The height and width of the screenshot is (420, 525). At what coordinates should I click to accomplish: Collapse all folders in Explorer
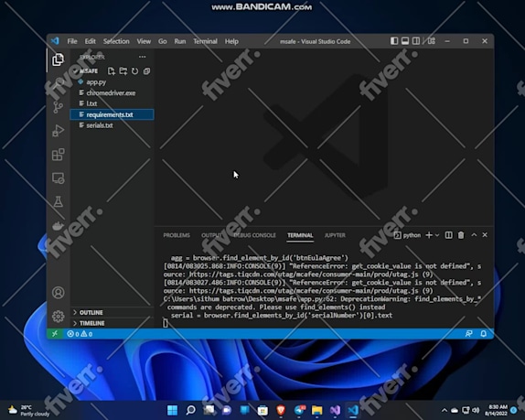[146, 71]
